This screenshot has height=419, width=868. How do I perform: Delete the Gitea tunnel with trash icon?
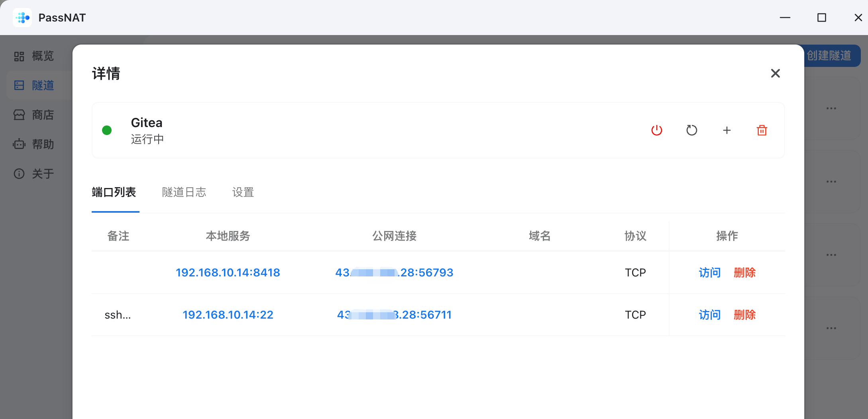[x=762, y=130]
